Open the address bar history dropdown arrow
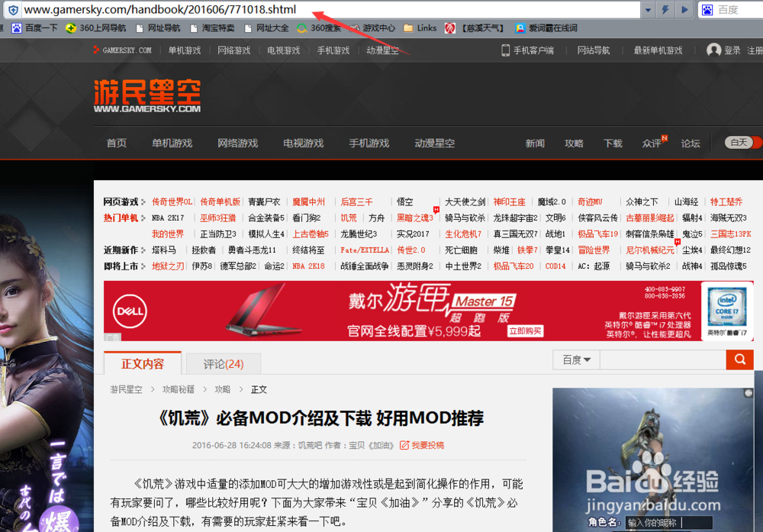 click(648, 10)
